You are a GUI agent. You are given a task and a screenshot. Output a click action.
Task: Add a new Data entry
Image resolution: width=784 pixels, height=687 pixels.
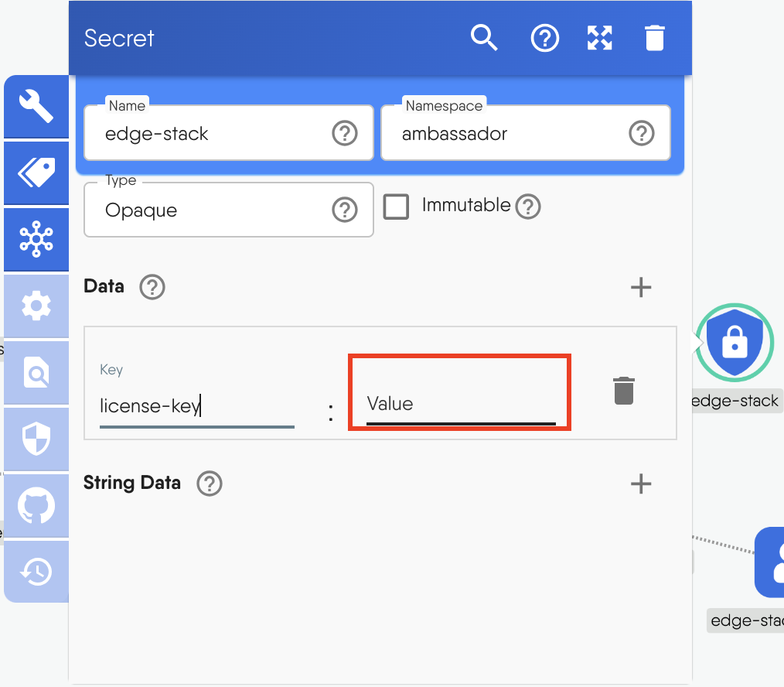click(x=641, y=288)
